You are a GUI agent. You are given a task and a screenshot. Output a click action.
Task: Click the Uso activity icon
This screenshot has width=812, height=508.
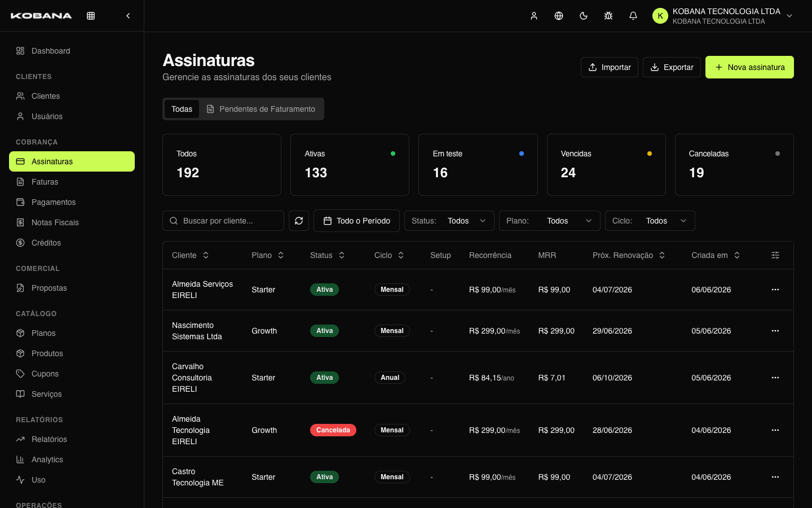20,480
